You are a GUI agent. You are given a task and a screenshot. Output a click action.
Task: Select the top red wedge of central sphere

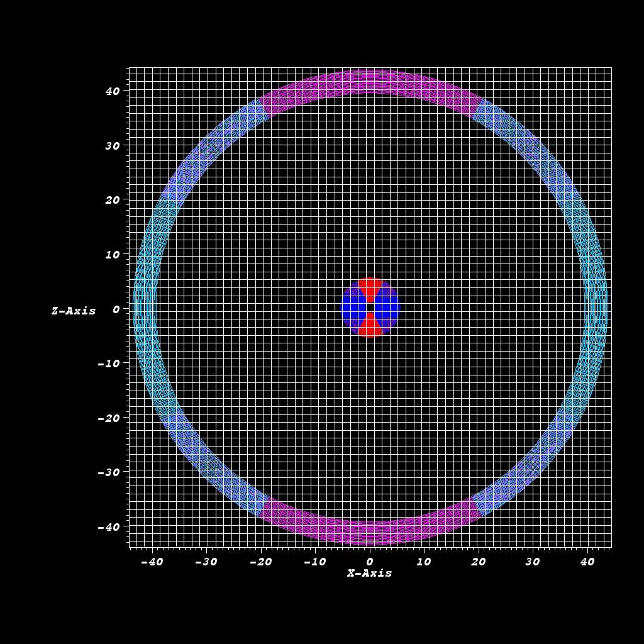click(370, 289)
